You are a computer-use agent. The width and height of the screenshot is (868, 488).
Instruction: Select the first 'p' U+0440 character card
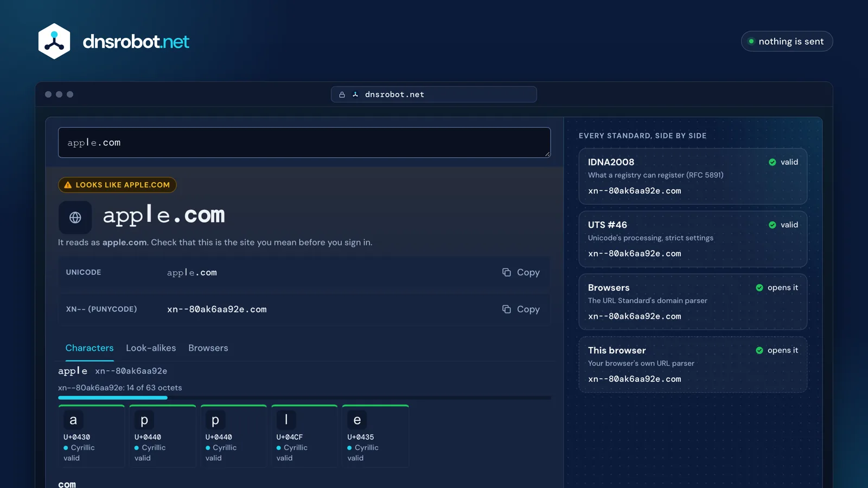pos(163,436)
